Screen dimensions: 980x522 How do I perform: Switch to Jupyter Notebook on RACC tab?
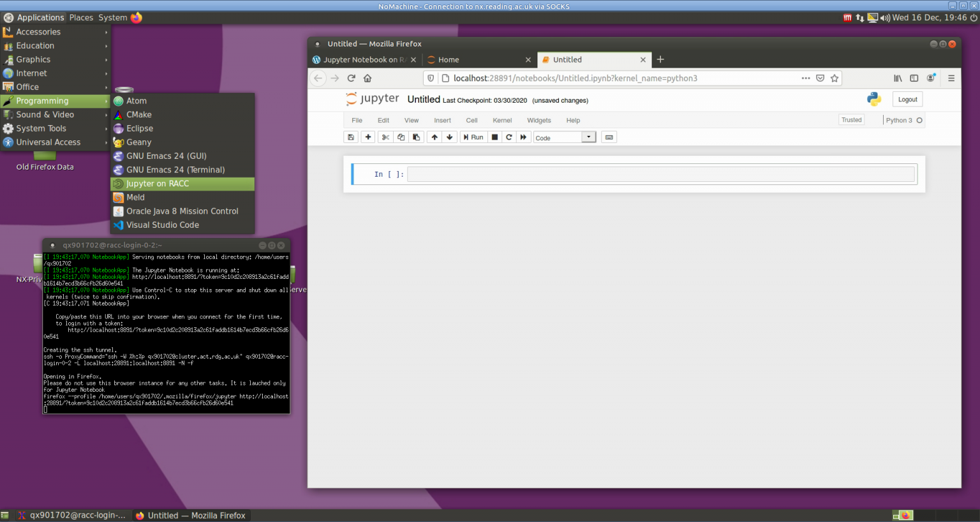[x=364, y=59]
